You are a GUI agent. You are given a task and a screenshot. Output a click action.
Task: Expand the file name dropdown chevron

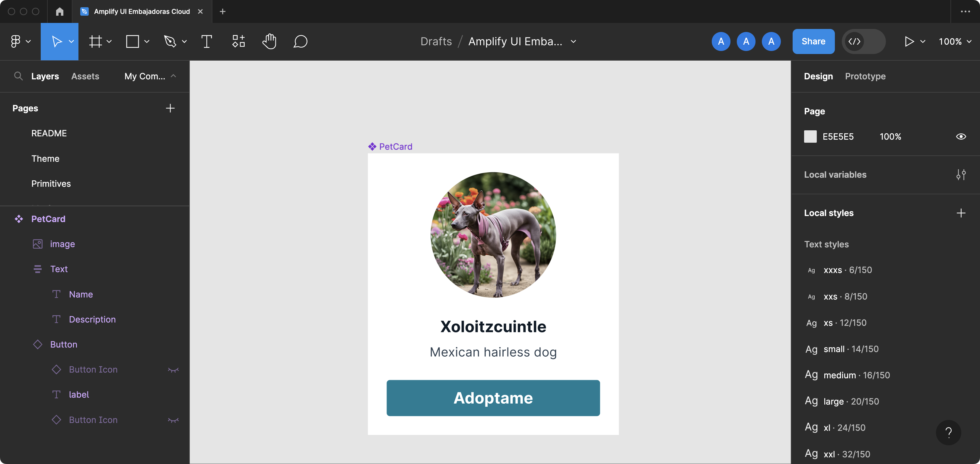(x=573, y=41)
